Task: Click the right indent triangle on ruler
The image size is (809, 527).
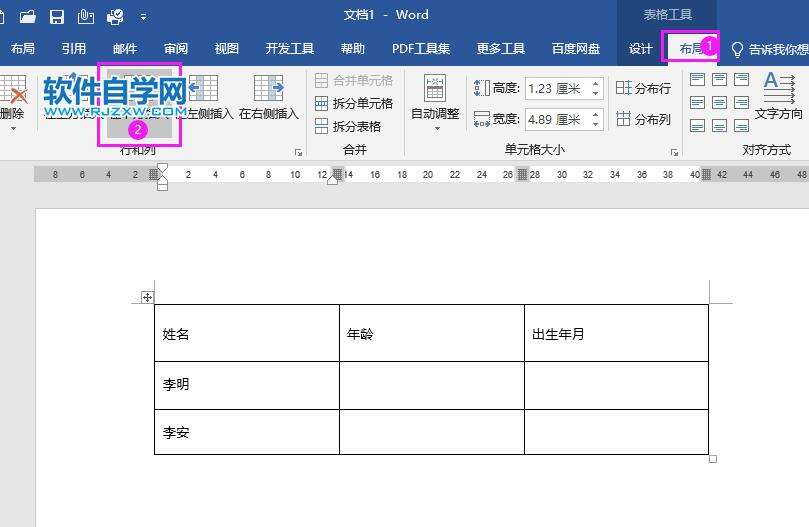Action: [333, 179]
